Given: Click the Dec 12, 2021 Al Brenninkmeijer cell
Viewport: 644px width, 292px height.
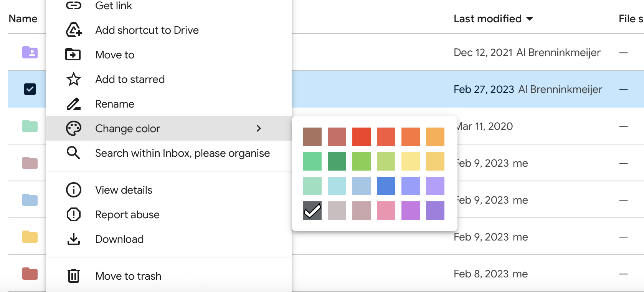Looking at the screenshot, I should 527,52.
